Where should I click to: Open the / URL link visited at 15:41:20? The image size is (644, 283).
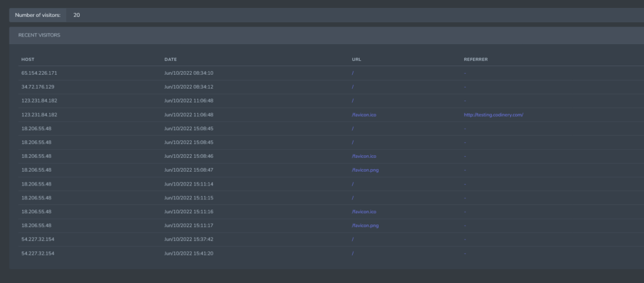coord(353,253)
